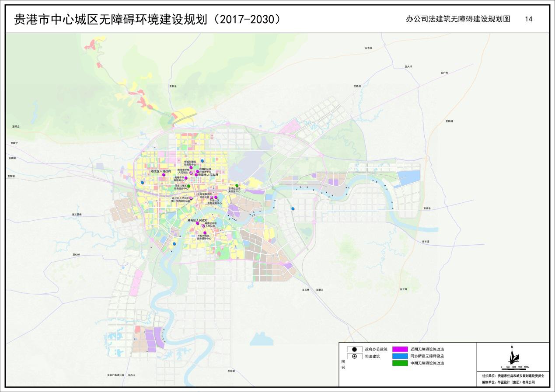Click the 港南区中级人民法院 judicial marker
Screen dimensions: 555x392
(203, 225)
